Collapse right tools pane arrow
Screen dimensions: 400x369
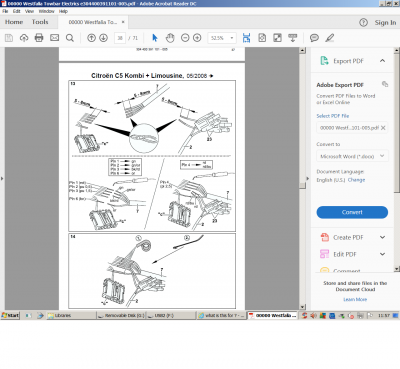coord(308,179)
